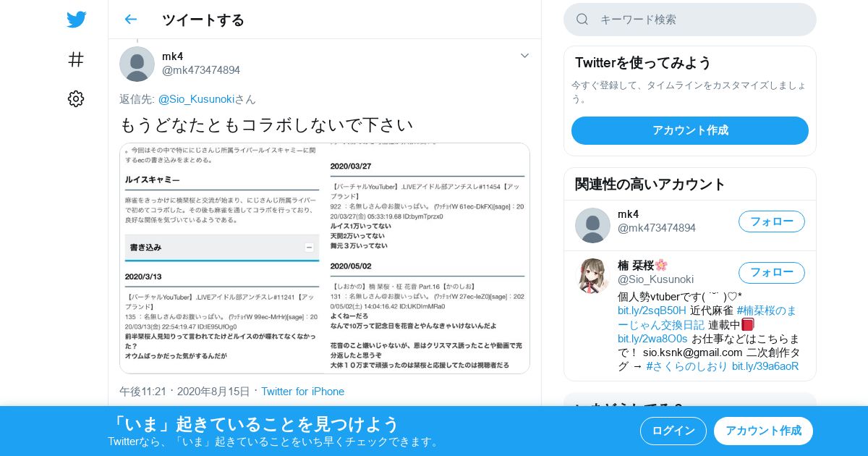The width and height of the screenshot is (868, 456).
Task: Open the Explore hashtag icon
Action: [76, 59]
